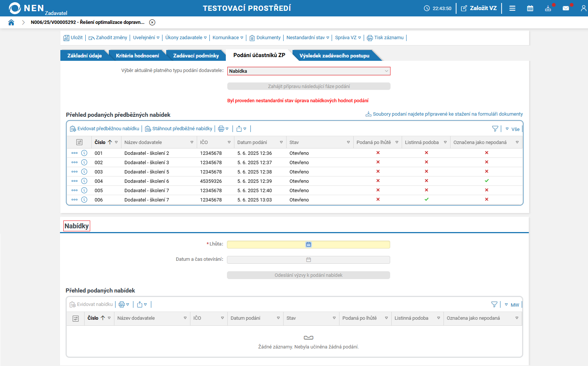Open calendar picker in Lhůta field
Image resolution: width=588 pixels, height=366 pixels.
coord(309,244)
